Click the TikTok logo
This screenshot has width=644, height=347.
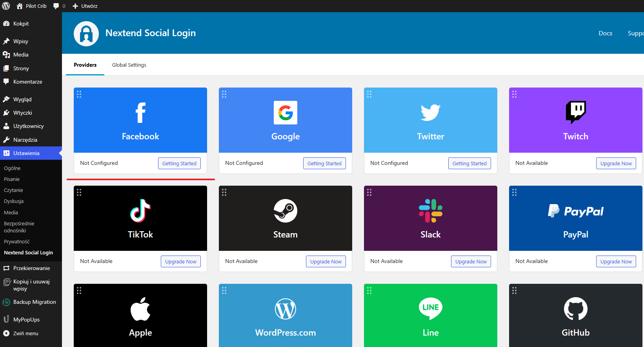(x=140, y=211)
